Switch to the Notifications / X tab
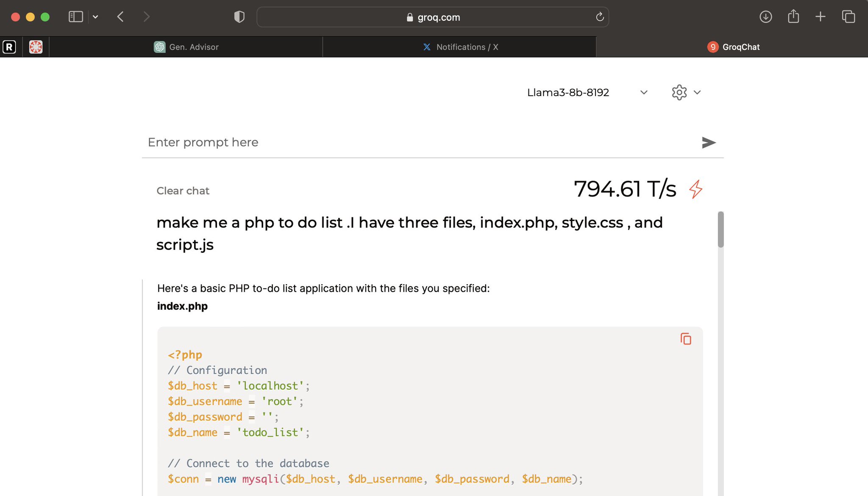 [x=460, y=47]
